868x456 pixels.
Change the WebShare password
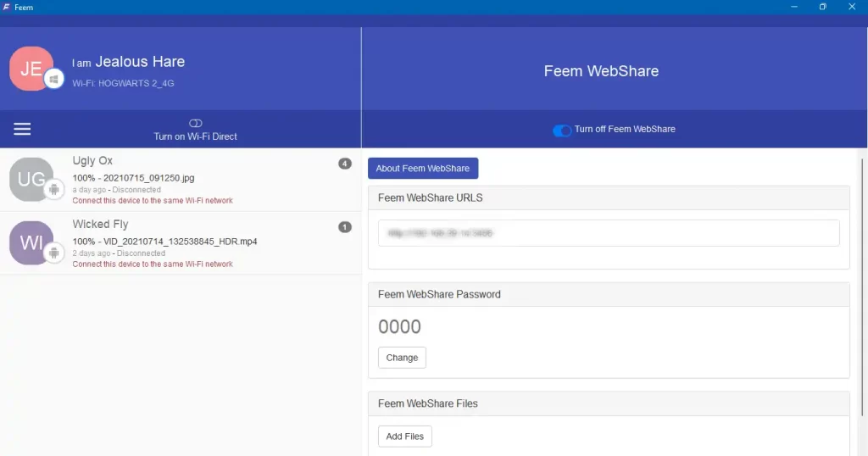pos(402,358)
